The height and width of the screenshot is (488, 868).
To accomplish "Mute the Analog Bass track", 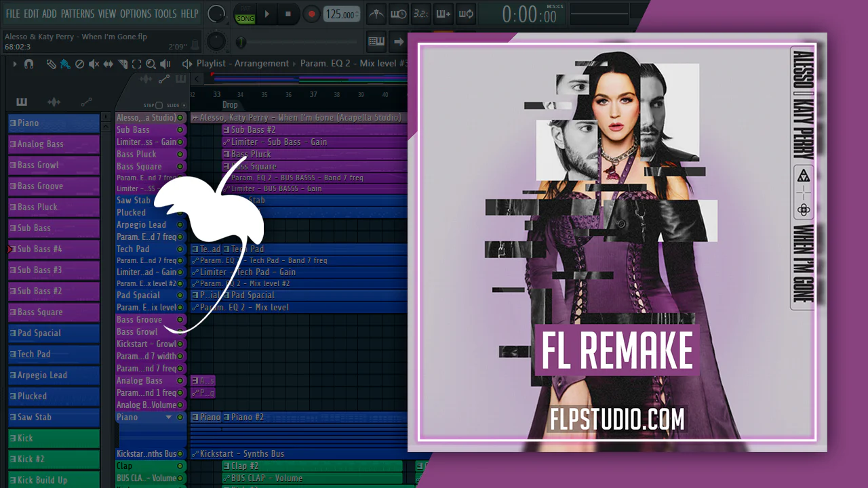I will pos(180,380).
